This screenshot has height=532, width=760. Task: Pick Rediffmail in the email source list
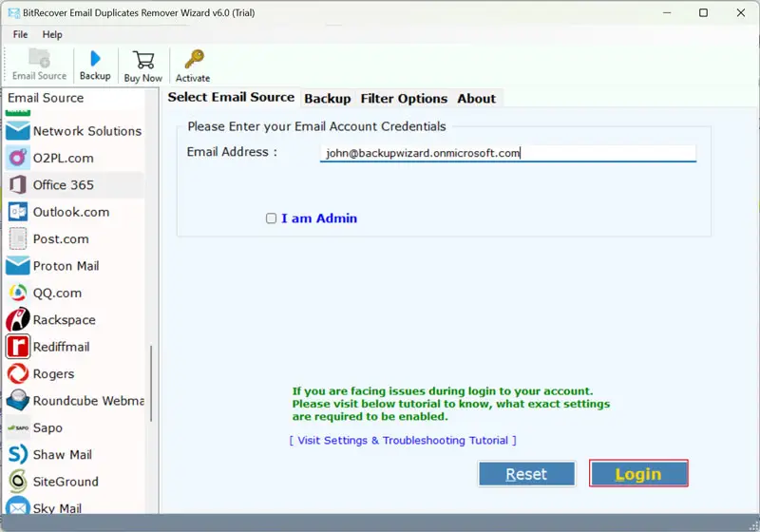pyautogui.click(x=66, y=347)
